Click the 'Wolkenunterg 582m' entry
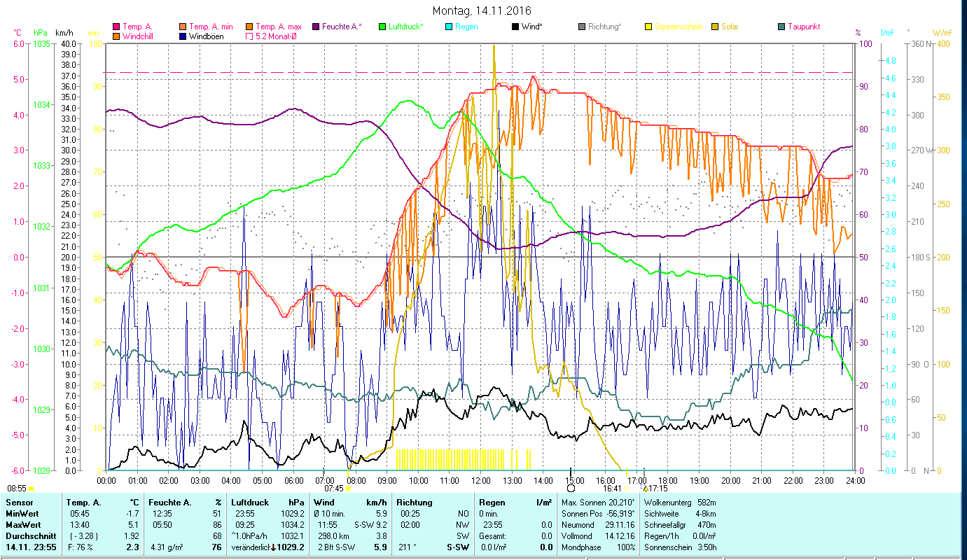Screen dimensions: 967x560 click(x=679, y=503)
